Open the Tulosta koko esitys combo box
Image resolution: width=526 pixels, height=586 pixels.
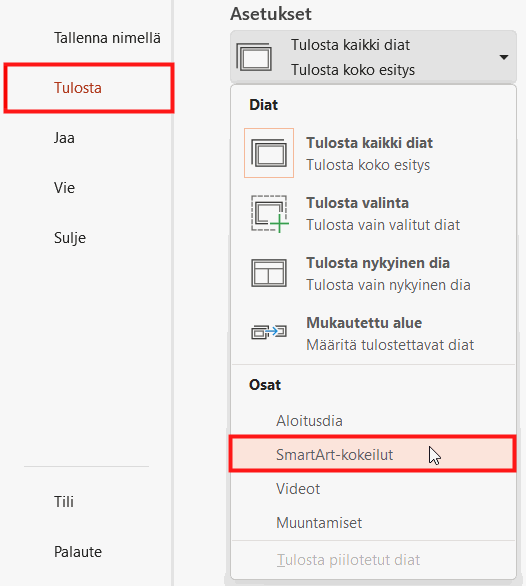pos(373,57)
